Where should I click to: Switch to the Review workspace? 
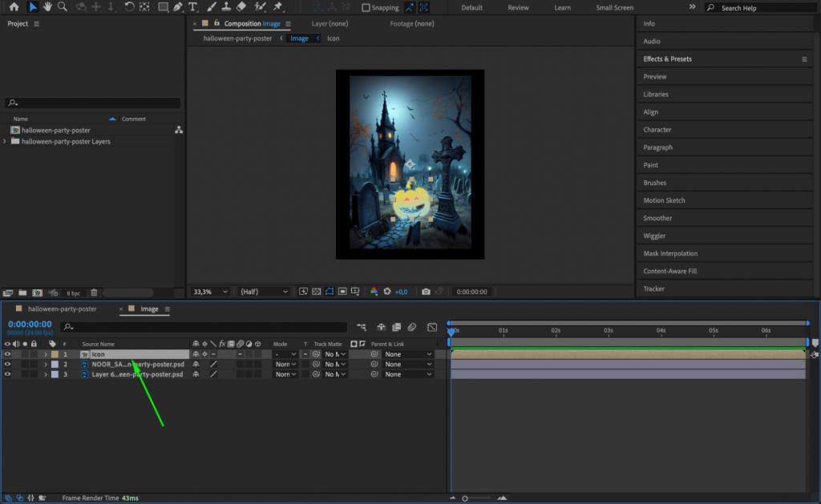517,7
